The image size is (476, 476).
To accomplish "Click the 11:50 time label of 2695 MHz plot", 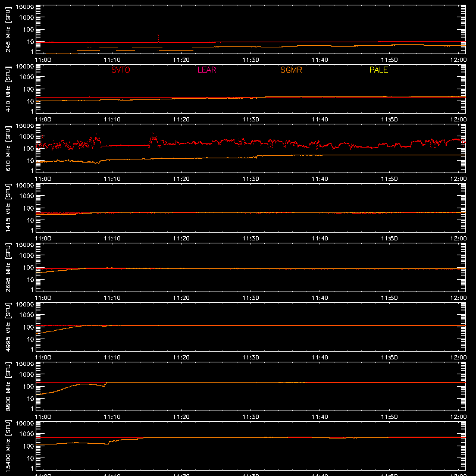I will coord(389,298).
